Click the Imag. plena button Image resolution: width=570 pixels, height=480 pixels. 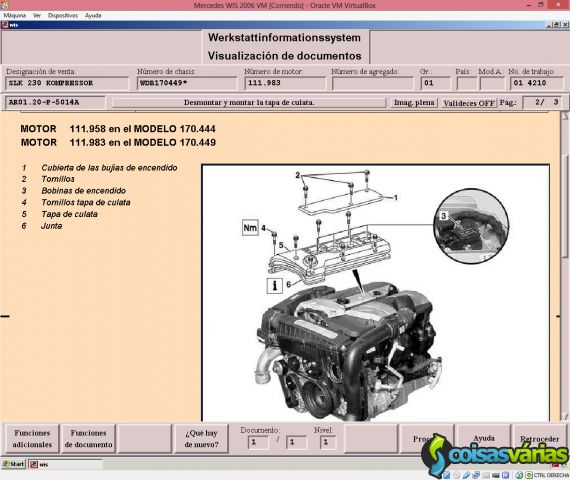coord(414,103)
